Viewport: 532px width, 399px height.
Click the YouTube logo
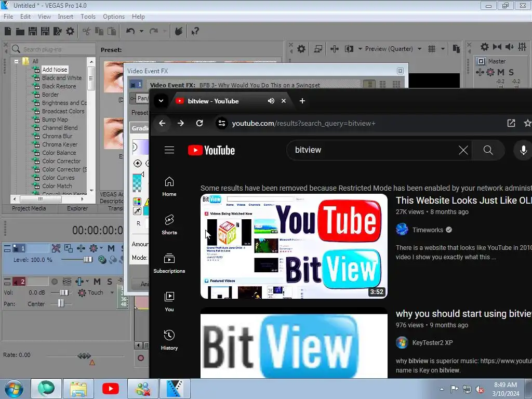pos(211,150)
